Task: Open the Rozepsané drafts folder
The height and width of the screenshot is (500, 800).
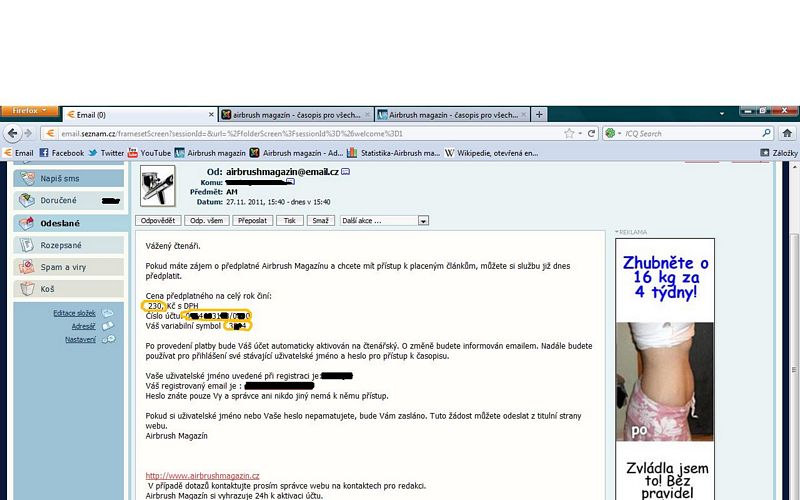Action: (x=62, y=245)
